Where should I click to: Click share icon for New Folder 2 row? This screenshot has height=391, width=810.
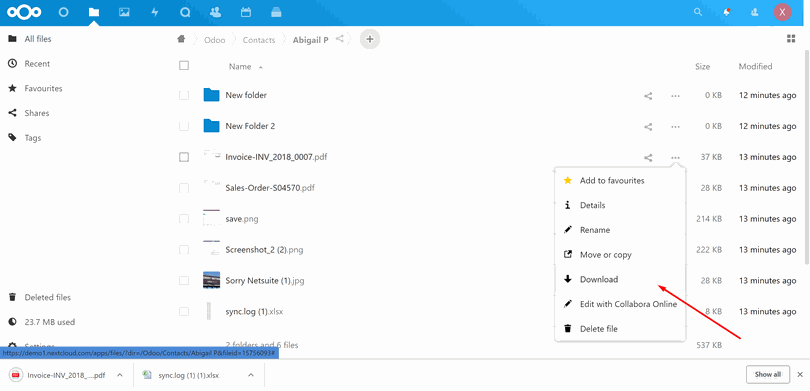click(648, 127)
